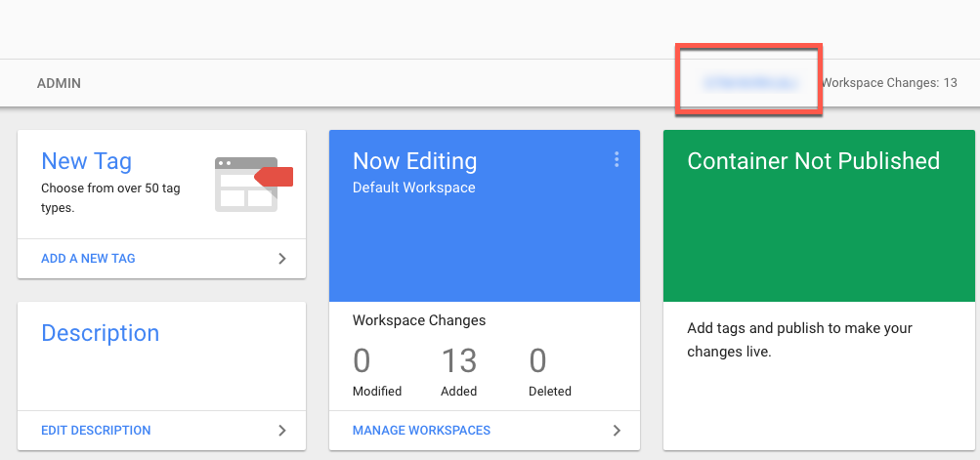Switch to the ADMIN tab

[x=59, y=83]
